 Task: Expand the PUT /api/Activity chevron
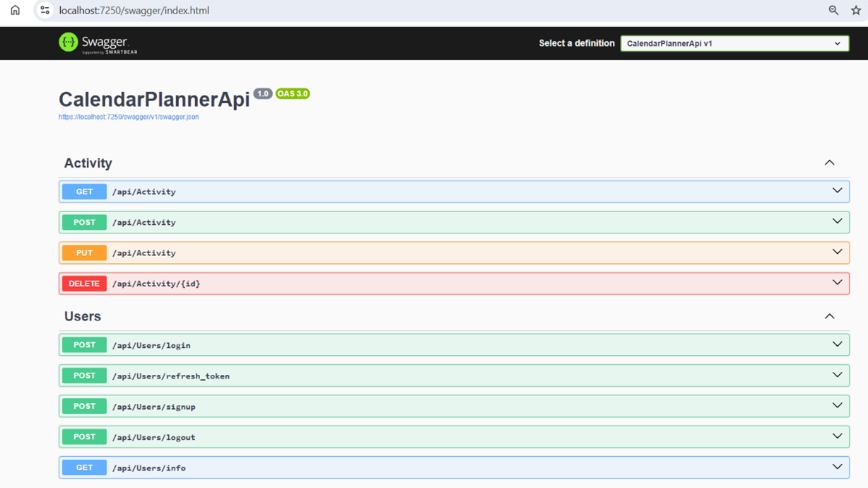coord(837,252)
